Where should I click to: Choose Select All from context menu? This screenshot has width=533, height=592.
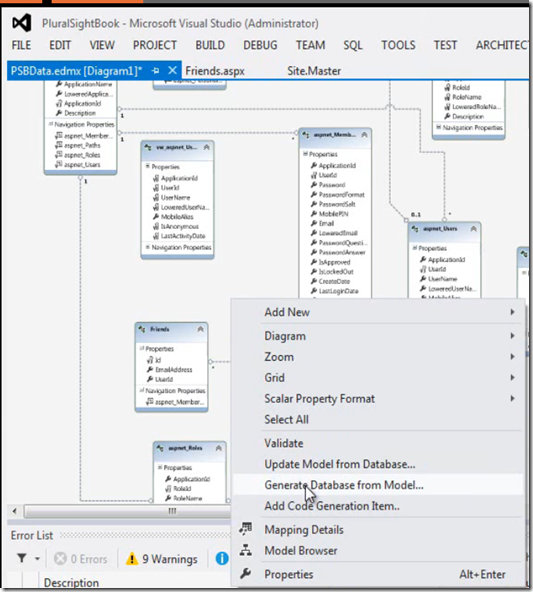(x=378, y=419)
